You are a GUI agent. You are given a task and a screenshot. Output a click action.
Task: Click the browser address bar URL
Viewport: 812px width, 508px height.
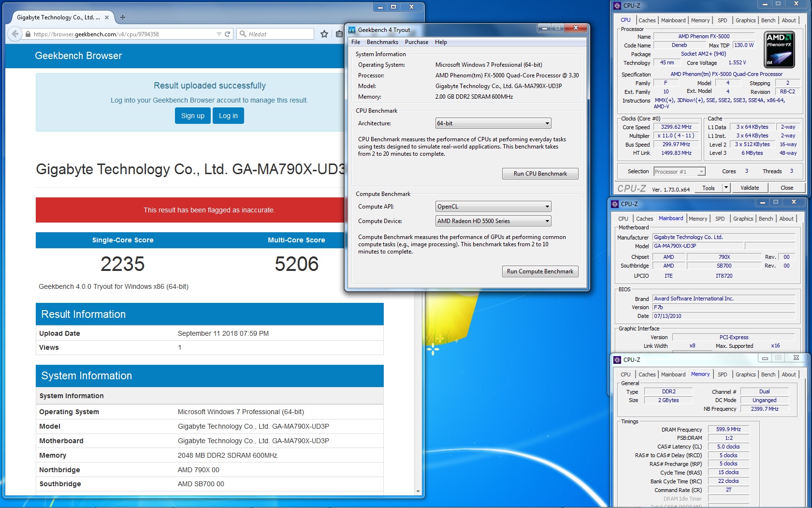(96, 34)
